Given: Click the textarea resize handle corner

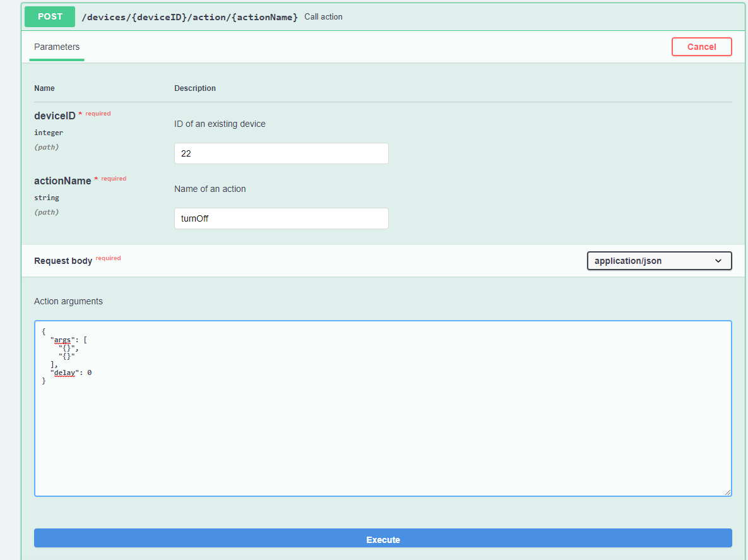Looking at the screenshot, I should click(x=728, y=492).
